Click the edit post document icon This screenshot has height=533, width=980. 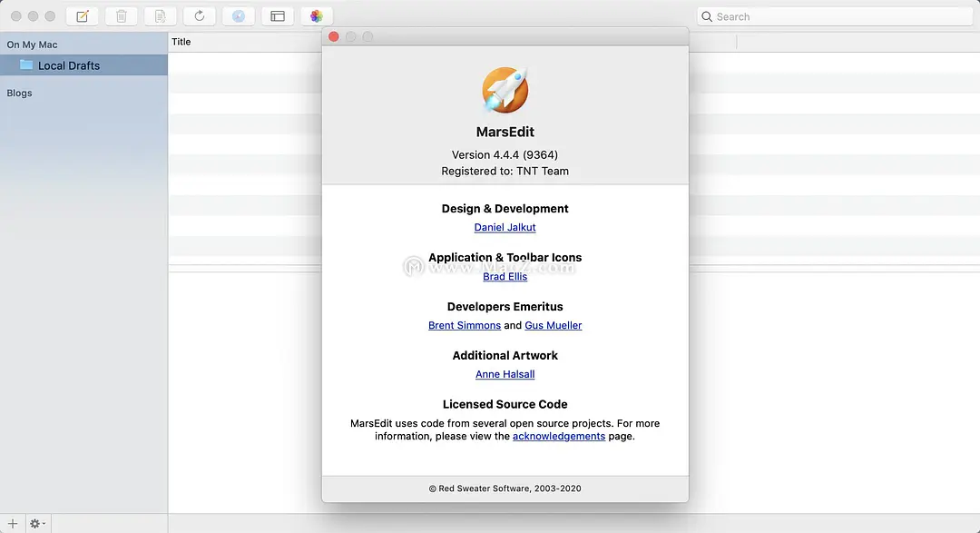160,16
